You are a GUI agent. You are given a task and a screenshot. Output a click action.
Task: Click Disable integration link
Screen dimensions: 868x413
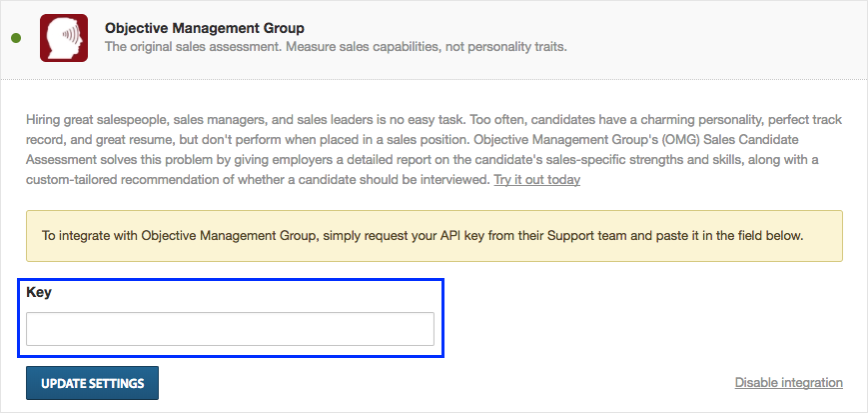pyautogui.click(x=789, y=383)
